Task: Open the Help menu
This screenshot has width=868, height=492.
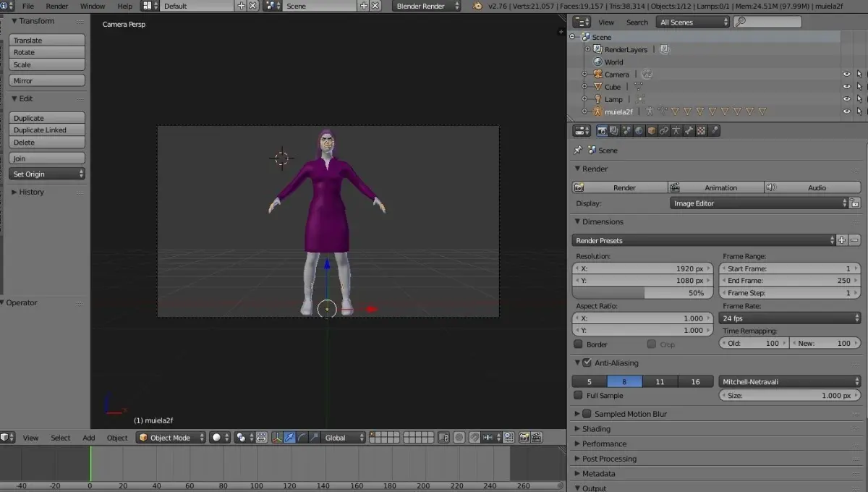Action: (x=125, y=6)
